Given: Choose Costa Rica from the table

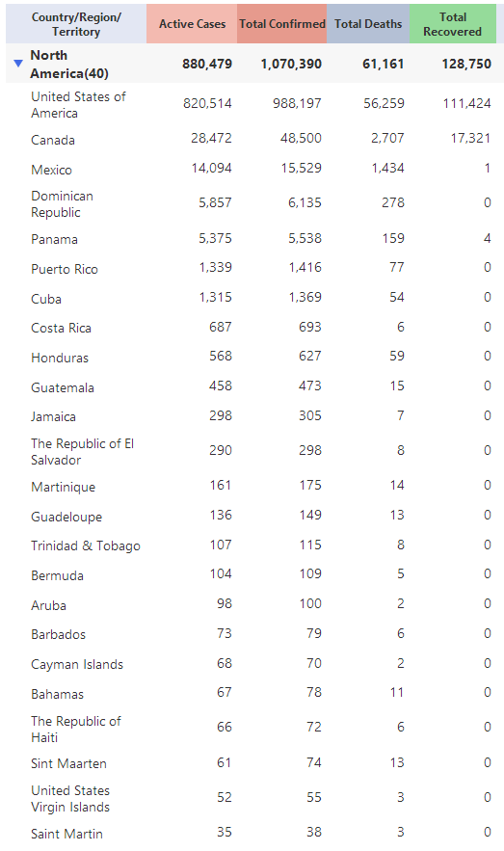Looking at the screenshot, I should 62,328.
